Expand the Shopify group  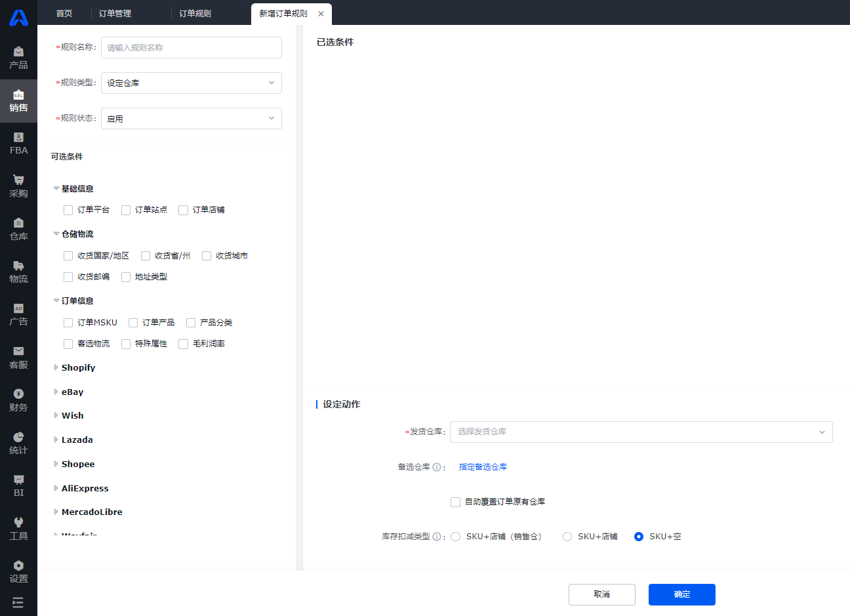point(56,368)
